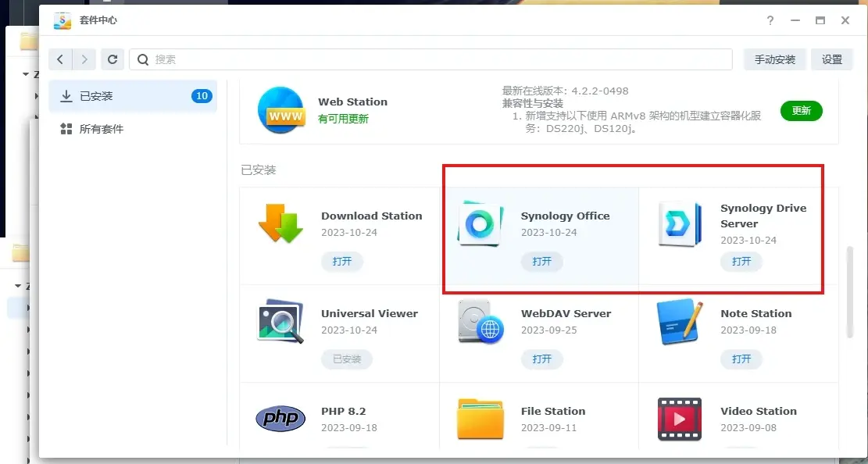Image resolution: width=868 pixels, height=464 pixels.
Task: Click the vertical scrollbar of package list
Action: [x=850, y=292]
